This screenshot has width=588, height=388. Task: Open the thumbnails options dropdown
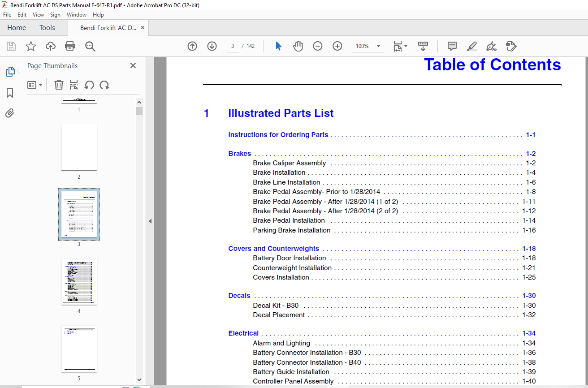(35, 85)
